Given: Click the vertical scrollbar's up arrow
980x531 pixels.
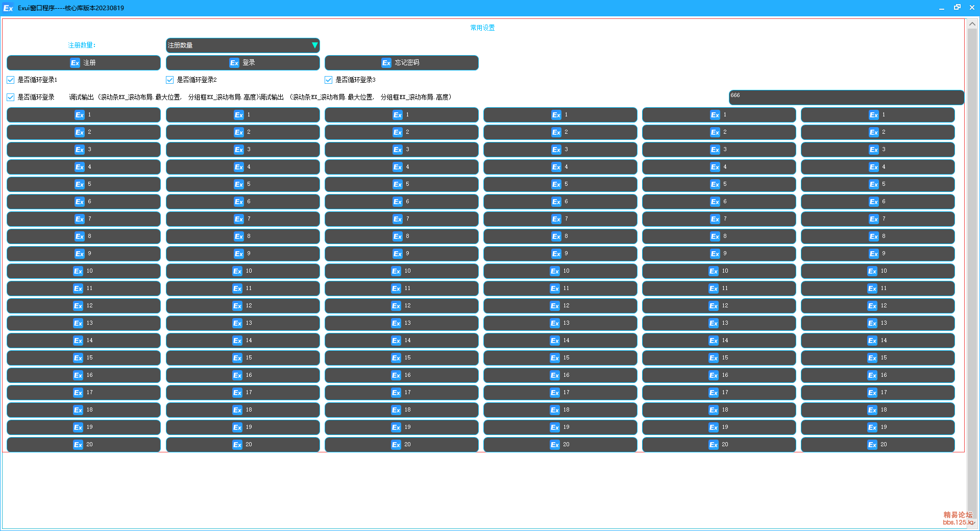Looking at the screenshot, I should 972,23.
